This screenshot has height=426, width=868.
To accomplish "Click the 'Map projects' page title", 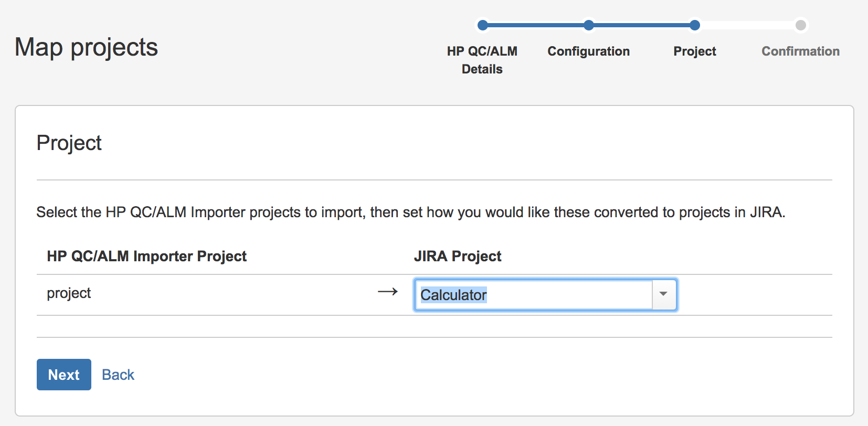I will [x=87, y=47].
